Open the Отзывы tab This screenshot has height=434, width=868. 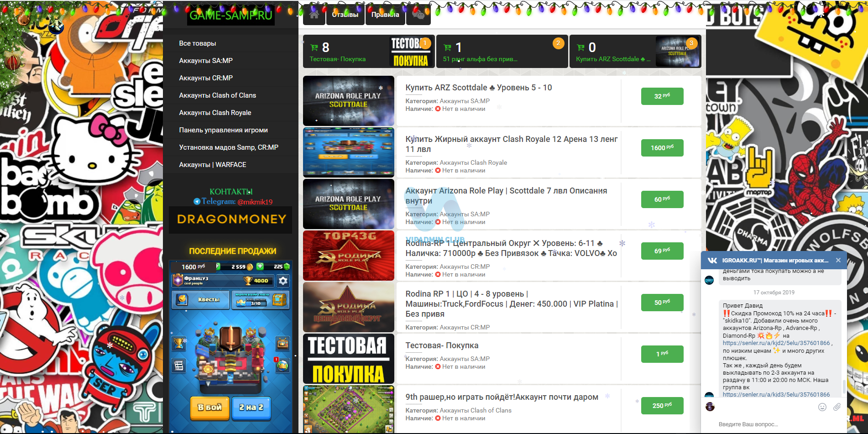[345, 15]
